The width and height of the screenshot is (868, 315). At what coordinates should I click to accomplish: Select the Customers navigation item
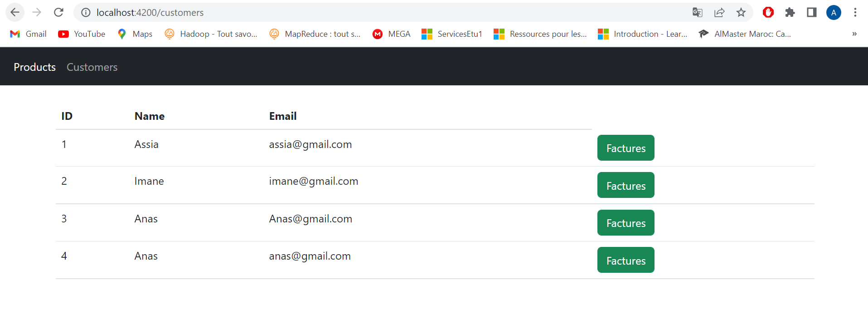pos(92,67)
